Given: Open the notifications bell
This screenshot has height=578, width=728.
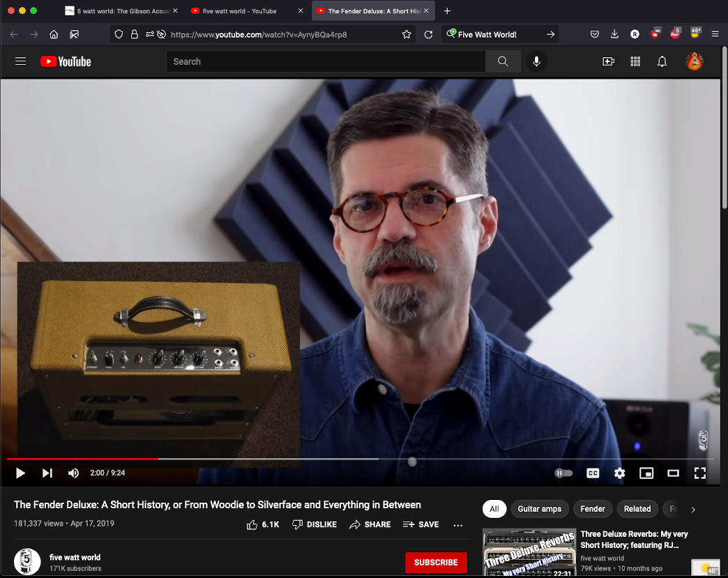Looking at the screenshot, I should click(x=662, y=61).
